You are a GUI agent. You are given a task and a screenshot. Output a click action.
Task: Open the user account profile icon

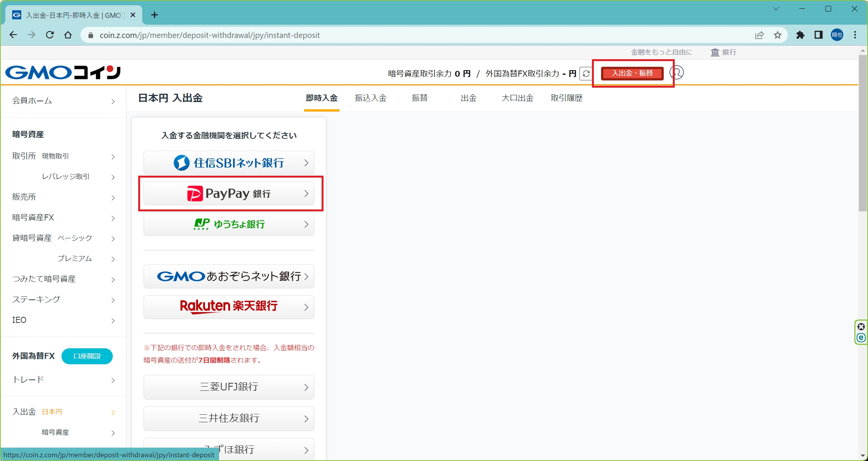coord(677,72)
